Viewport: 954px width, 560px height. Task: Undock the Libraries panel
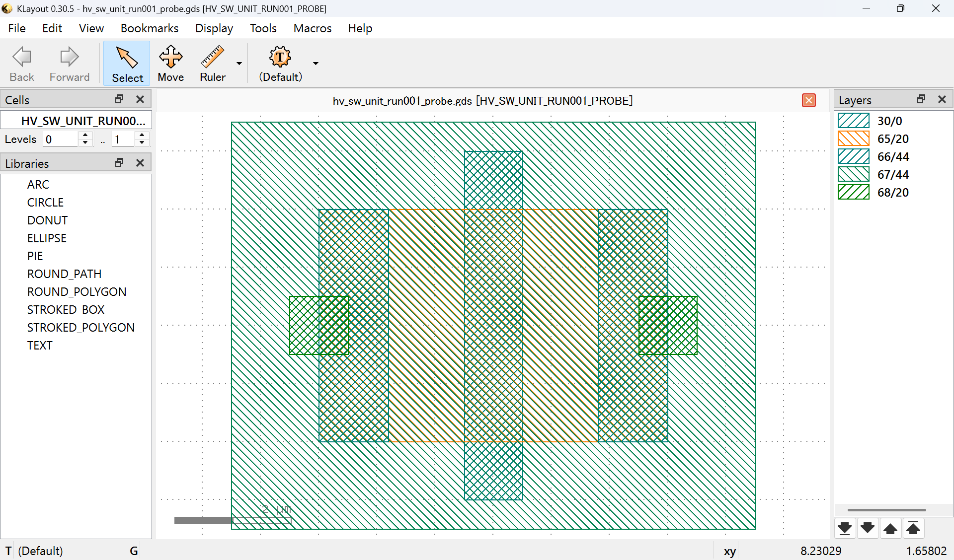pyautogui.click(x=119, y=163)
